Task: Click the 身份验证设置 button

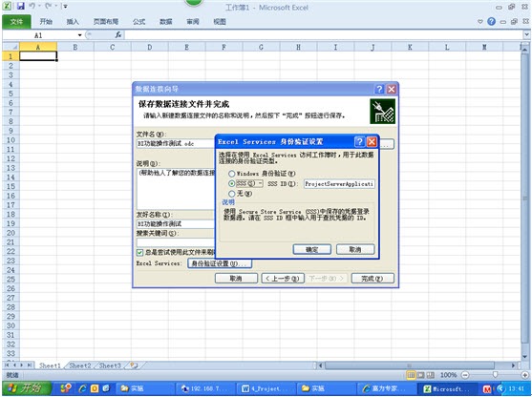Action: tap(220, 263)
